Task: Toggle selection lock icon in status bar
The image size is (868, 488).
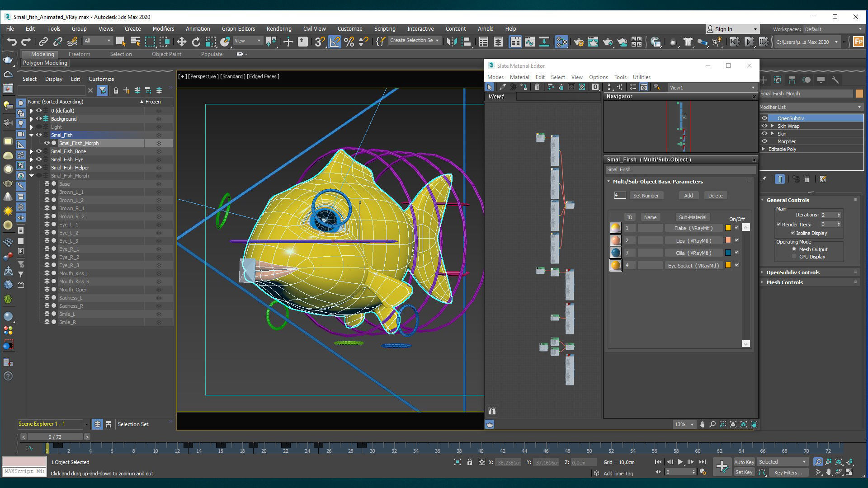Action: (x=470, y=462)
